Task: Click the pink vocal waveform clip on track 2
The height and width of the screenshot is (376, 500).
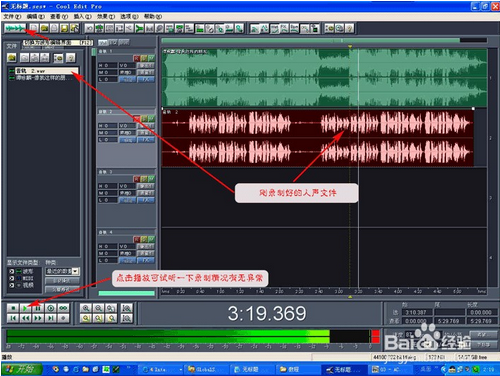Action: (317, 138)
